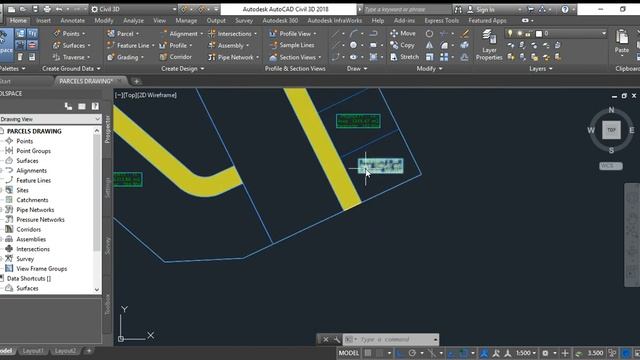Open the Surfaces ribbon tool

pos(71,45)
